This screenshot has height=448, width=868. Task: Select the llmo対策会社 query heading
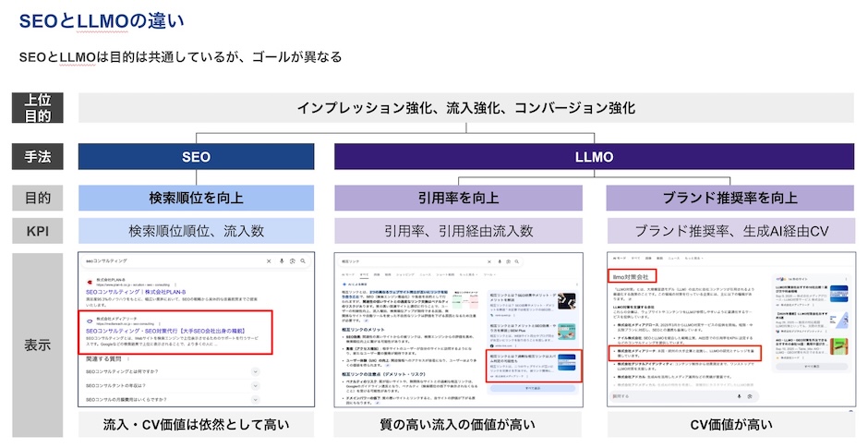pos(630,276)
